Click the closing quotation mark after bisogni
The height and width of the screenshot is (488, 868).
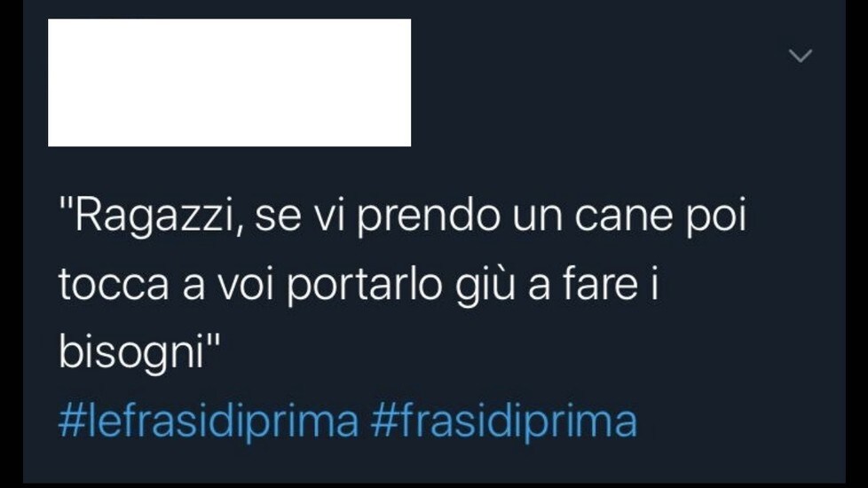[213, 340]
